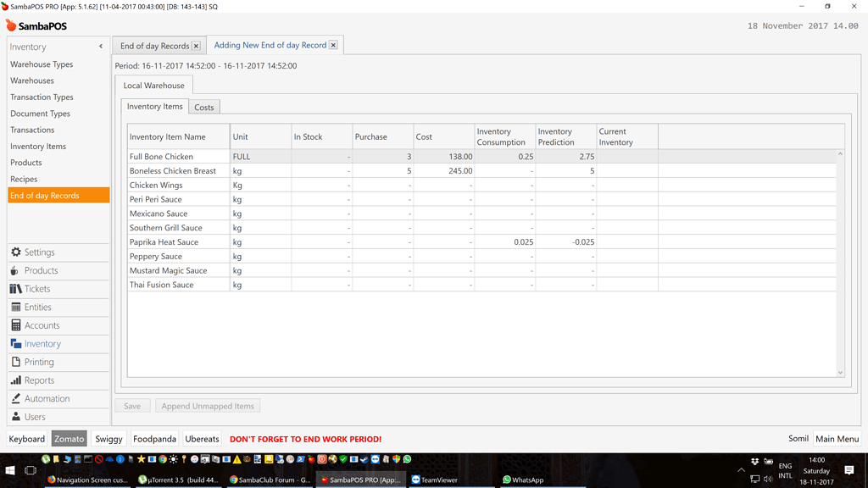The image size is (868, 488).
Task: Click the Windows Start button
Action: pos(10,471)
